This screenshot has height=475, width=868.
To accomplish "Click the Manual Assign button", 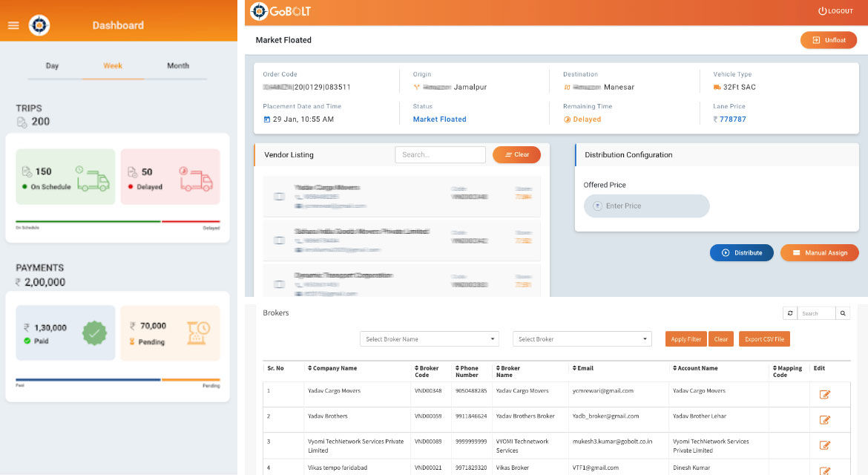I will [820, 253].
